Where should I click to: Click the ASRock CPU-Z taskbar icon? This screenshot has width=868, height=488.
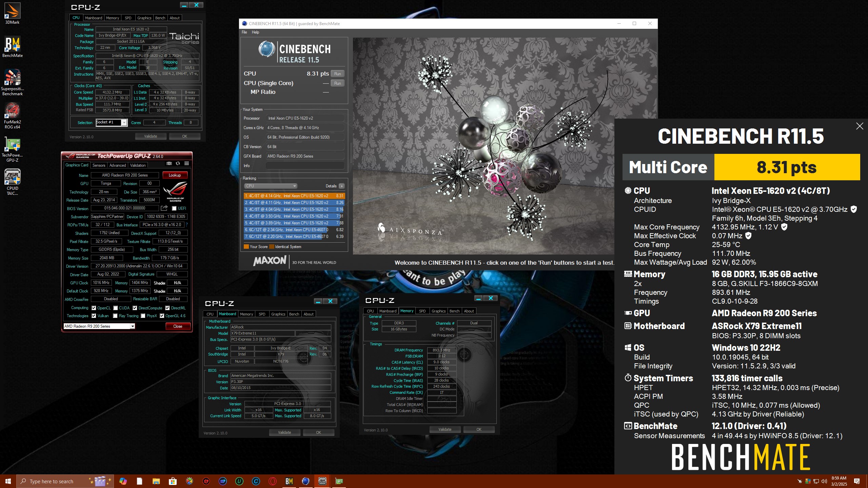click(322, 481)
